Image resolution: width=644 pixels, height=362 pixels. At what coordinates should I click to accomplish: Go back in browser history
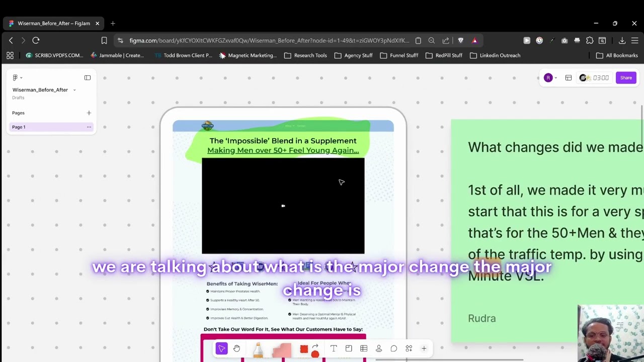pos(11,40)
